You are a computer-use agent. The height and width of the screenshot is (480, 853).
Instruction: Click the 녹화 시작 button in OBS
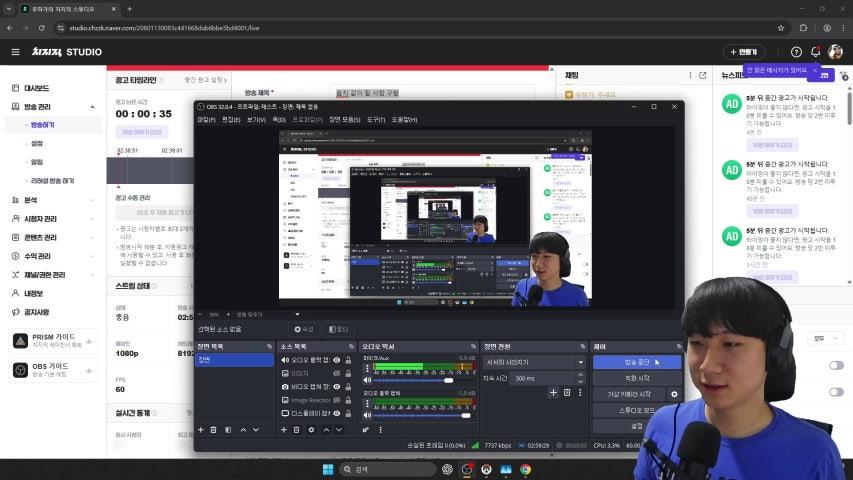click(x=637, y=378)
